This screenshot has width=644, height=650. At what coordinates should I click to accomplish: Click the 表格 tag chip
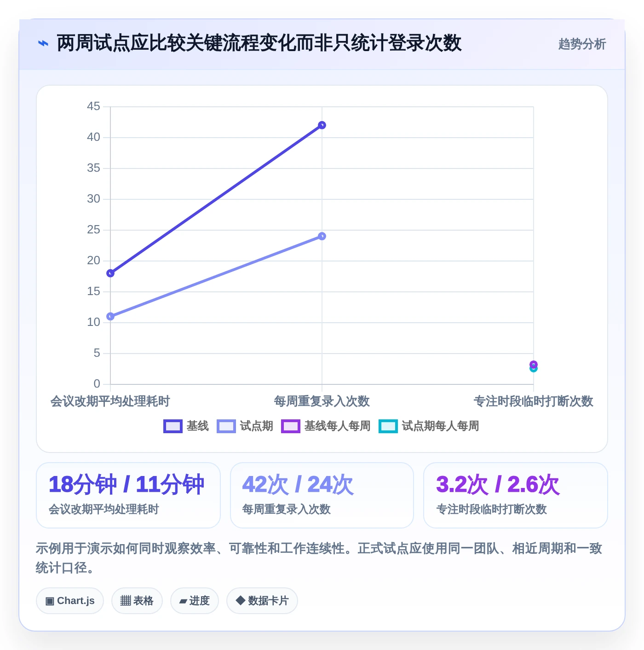pos(137,601)
